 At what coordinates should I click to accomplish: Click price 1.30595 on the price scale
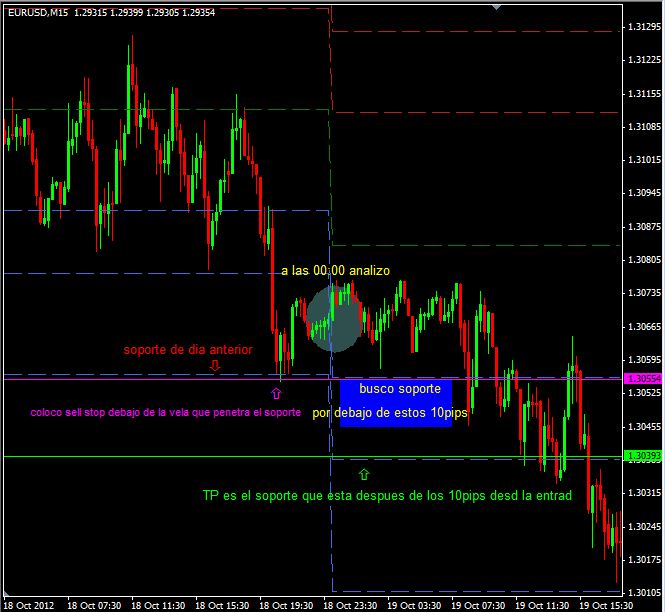(x=644, y=360)
